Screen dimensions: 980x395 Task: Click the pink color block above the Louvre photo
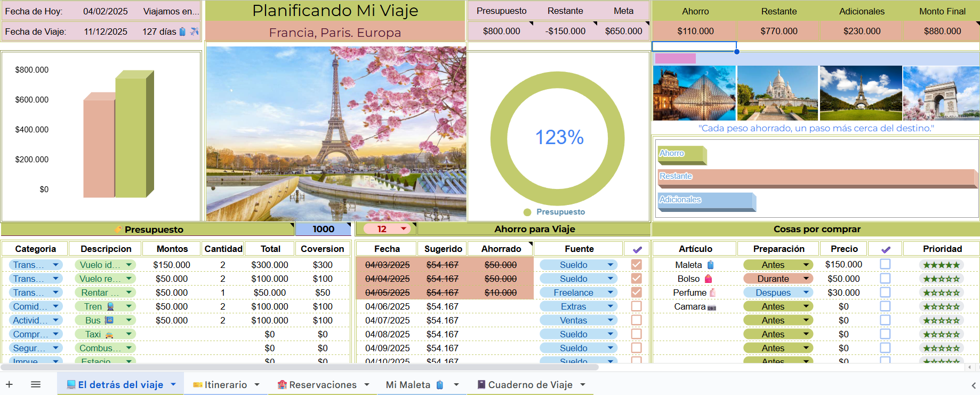tap(675, 58)
